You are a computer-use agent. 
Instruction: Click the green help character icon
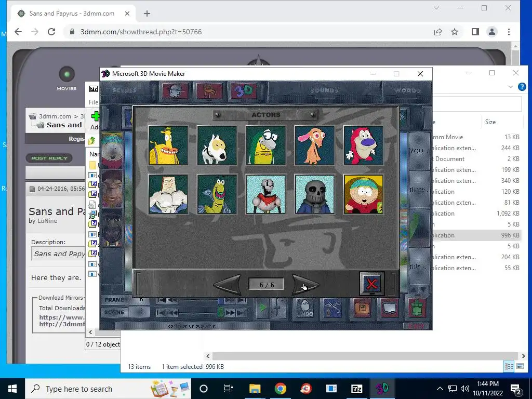pos(417,308)
